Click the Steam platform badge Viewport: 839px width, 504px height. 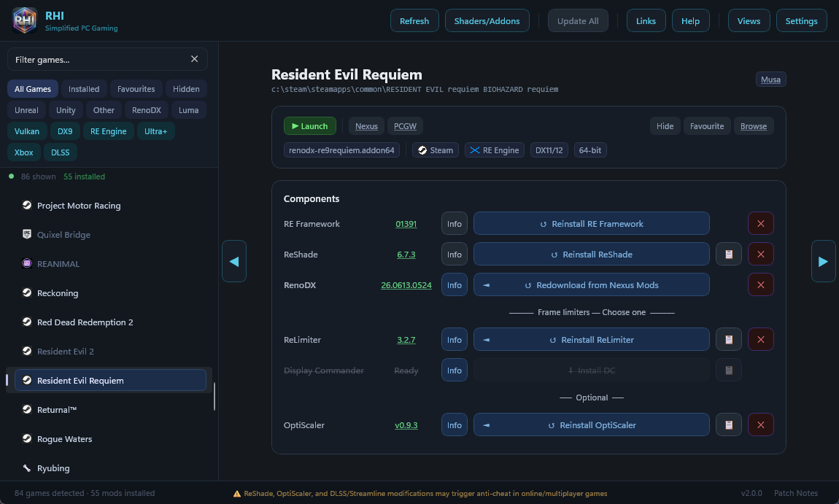436,150
